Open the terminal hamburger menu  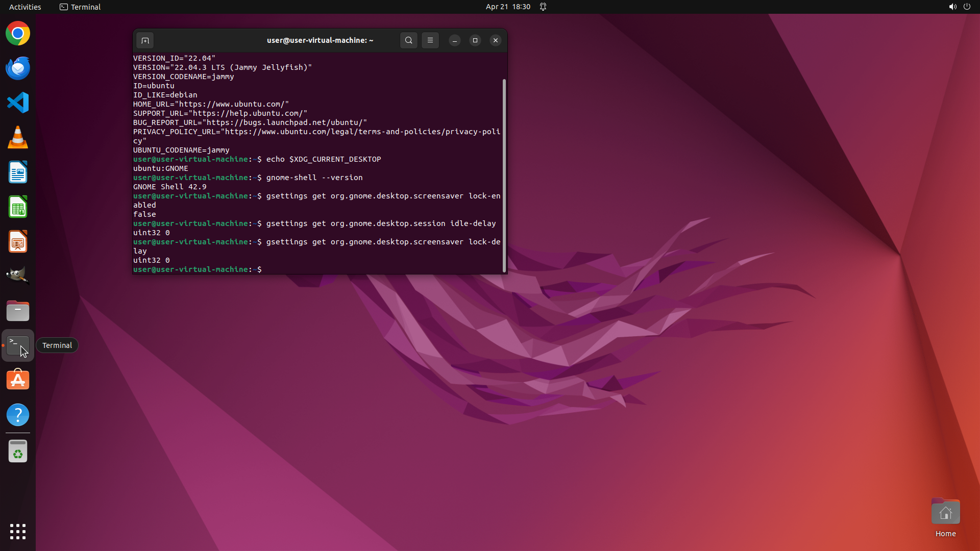point(430,40)
